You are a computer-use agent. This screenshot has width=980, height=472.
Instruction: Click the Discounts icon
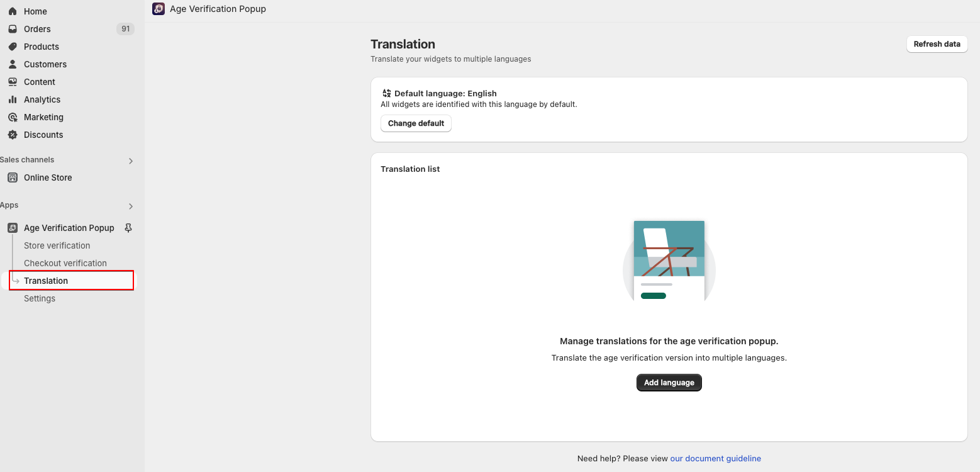point(13,135)
